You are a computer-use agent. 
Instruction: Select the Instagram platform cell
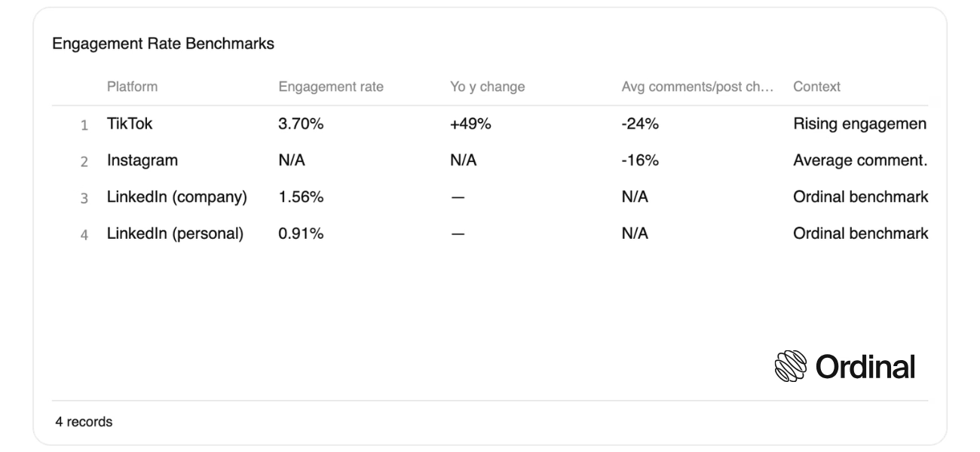(142, 160)
